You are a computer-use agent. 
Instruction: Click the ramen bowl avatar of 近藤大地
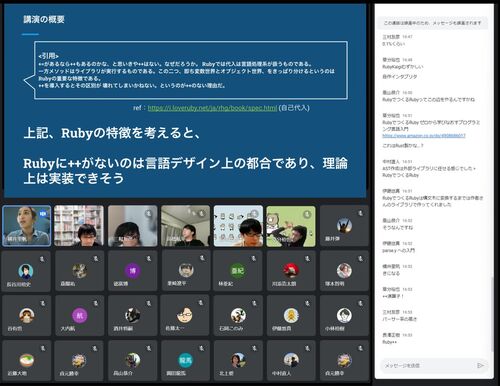pyautogui.click(x=26, y=360)
